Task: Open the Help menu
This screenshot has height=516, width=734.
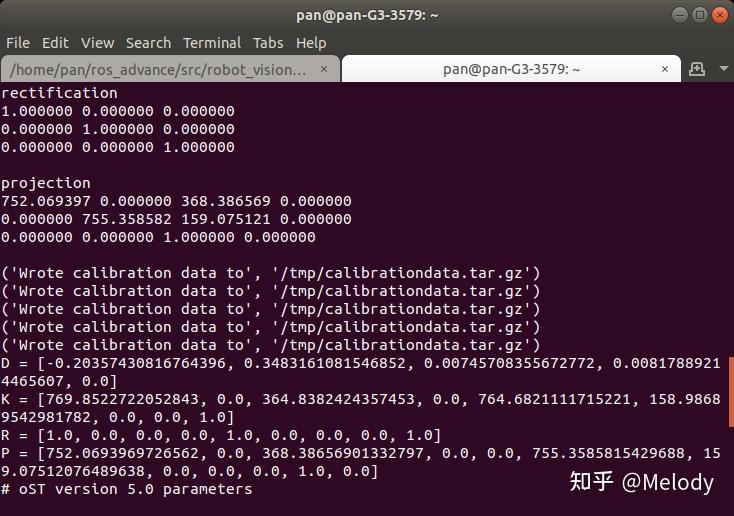Action: (x=311, y=43)
